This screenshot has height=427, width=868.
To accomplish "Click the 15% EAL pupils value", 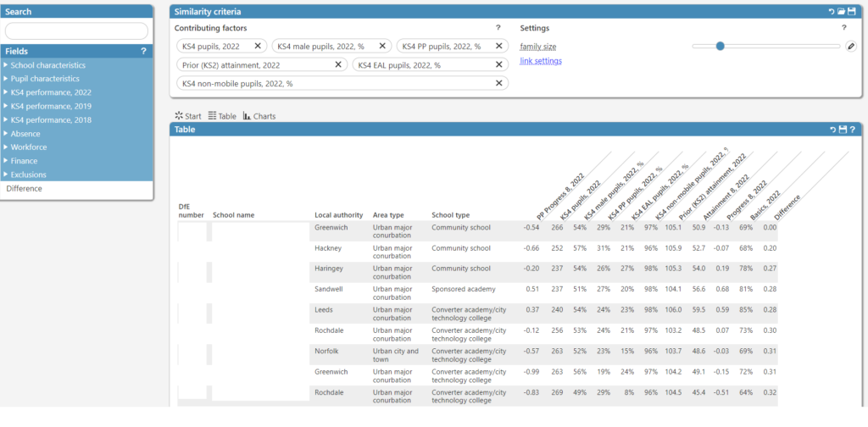I will click(x=628, y=351).
